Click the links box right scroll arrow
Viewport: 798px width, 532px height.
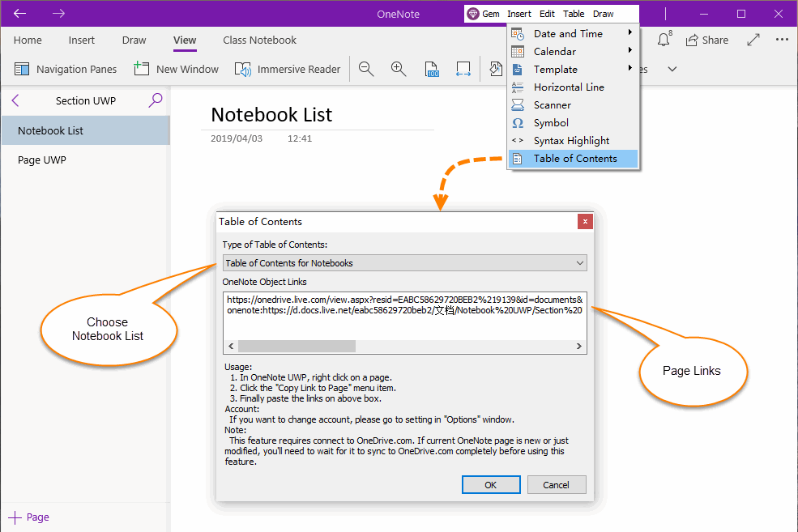coord(578,347)
